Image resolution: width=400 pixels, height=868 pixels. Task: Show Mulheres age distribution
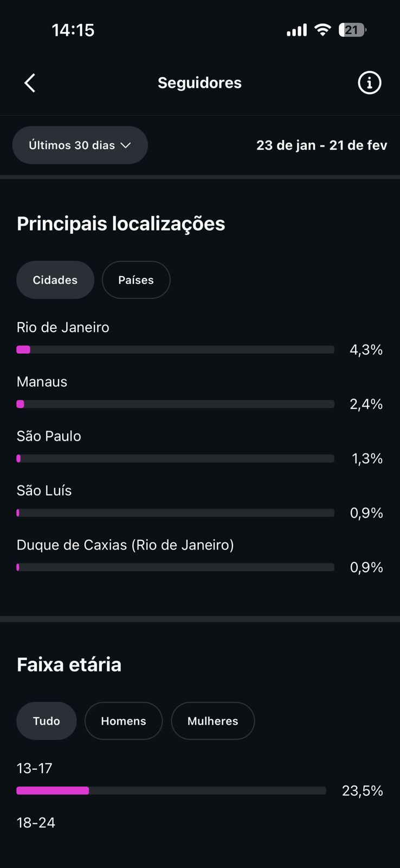pos(212,721)
